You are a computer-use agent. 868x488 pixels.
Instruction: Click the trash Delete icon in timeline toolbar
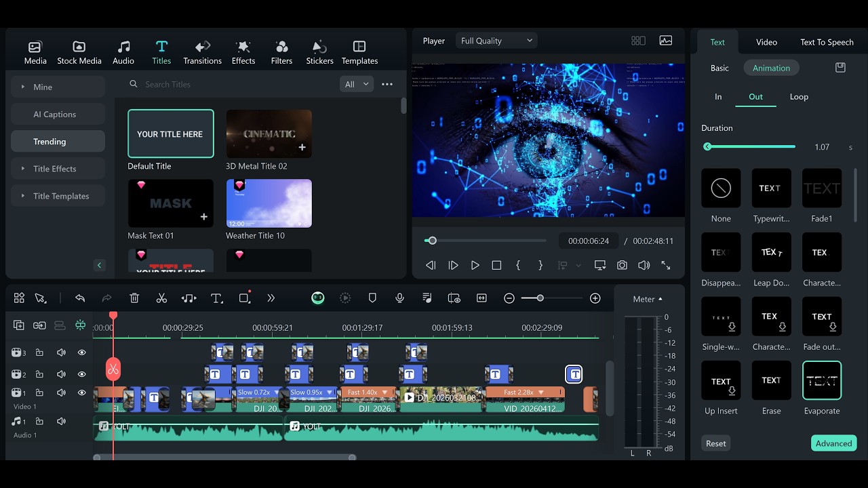point(134,298)
